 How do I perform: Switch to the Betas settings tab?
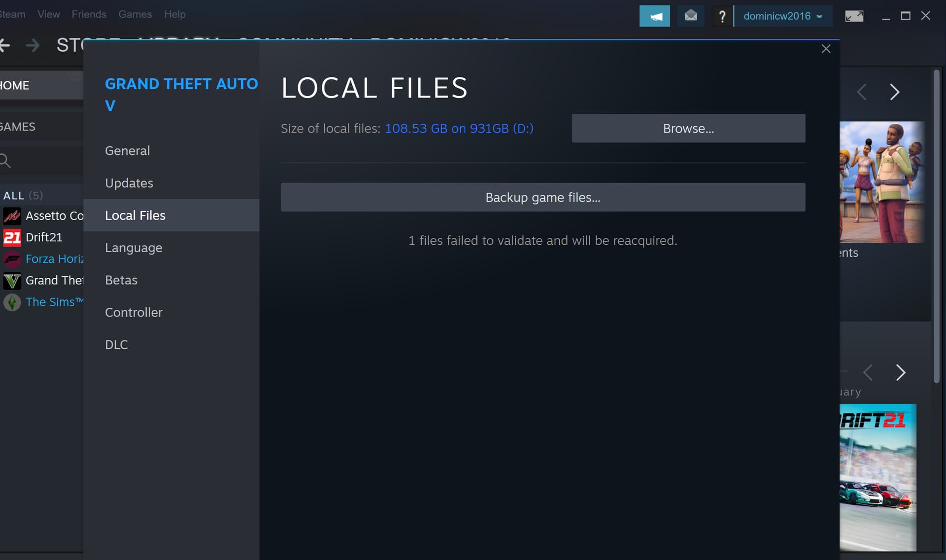point(171,280)
